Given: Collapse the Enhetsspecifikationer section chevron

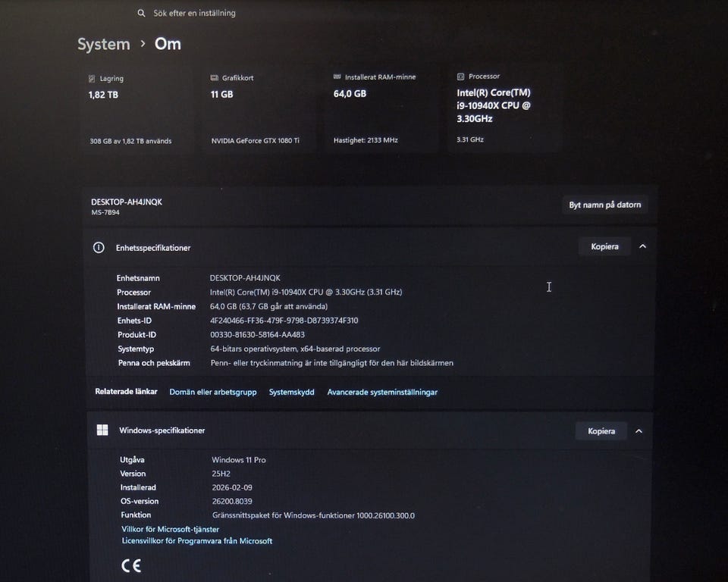Looking at the screenshot, I should [642, 246].
